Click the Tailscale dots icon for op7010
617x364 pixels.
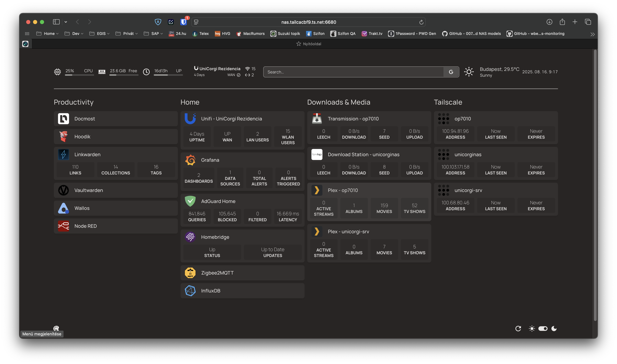(x=443, y=119)
